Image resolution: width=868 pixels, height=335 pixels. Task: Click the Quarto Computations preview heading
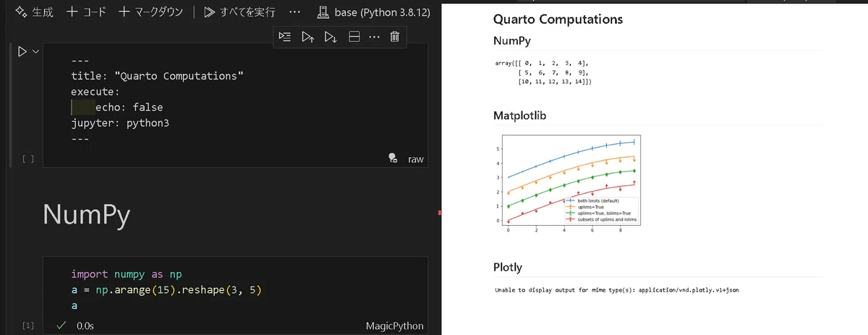click(x=558, y=19)
